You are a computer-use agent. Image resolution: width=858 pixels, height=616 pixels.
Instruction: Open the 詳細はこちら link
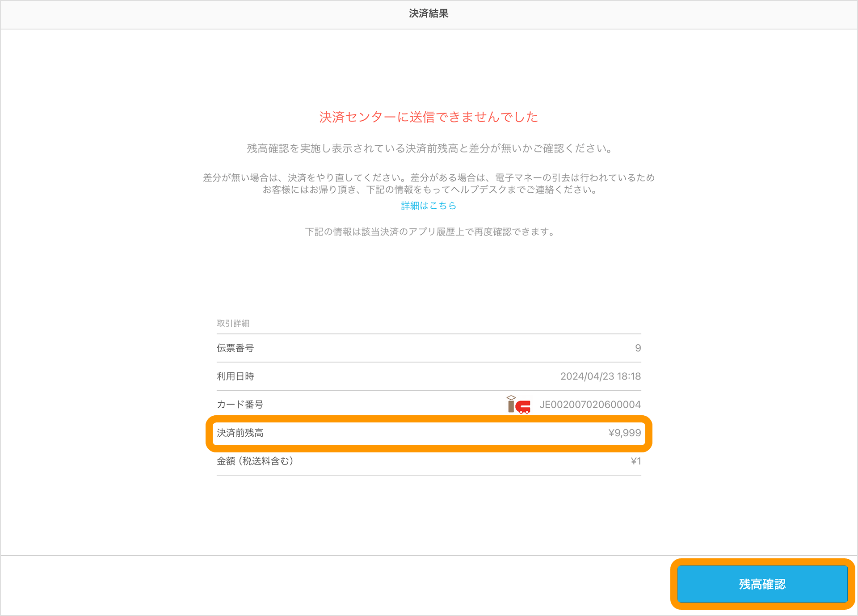point(429,206)
